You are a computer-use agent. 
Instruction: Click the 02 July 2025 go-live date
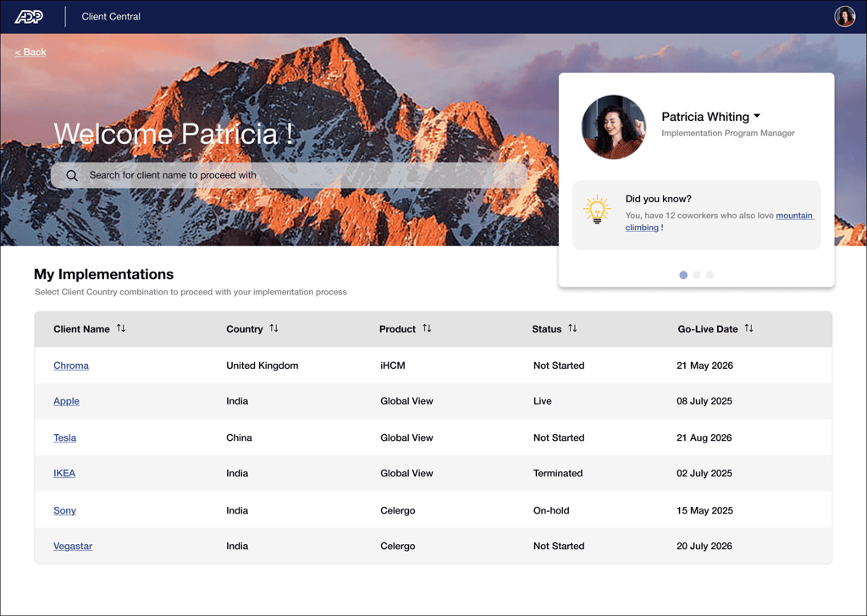[x=704, y=473]
